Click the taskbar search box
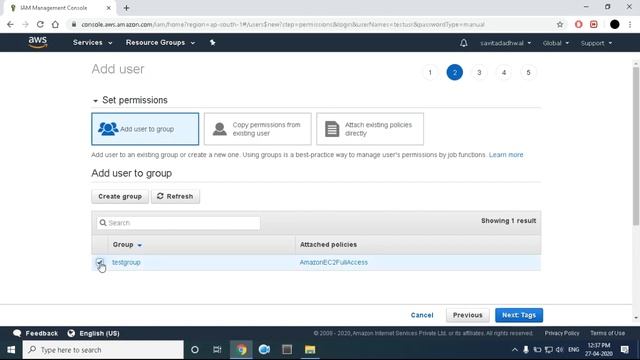This screenshot has width=640, height=360. (103, 350)
